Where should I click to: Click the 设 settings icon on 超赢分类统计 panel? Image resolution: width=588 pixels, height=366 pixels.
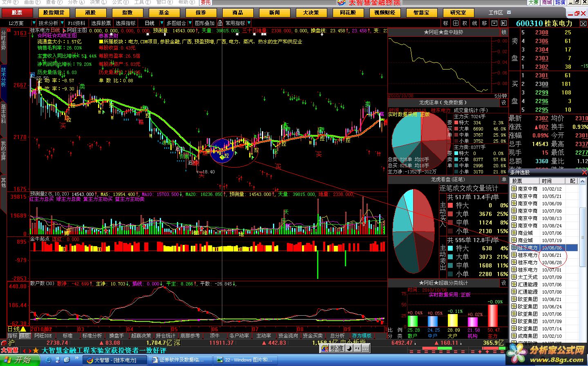click(504, 283)
